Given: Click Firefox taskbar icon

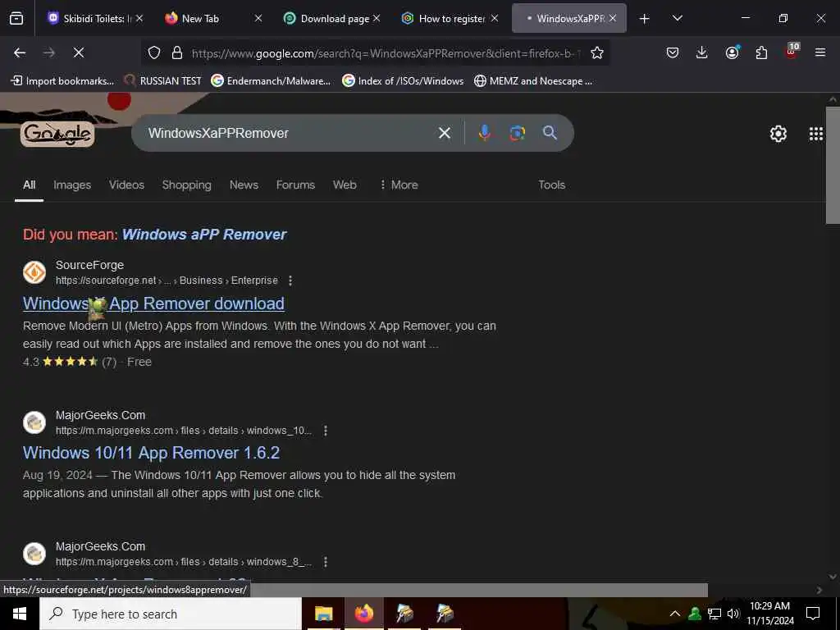Looking at the screenshot, I should (364, 614).
